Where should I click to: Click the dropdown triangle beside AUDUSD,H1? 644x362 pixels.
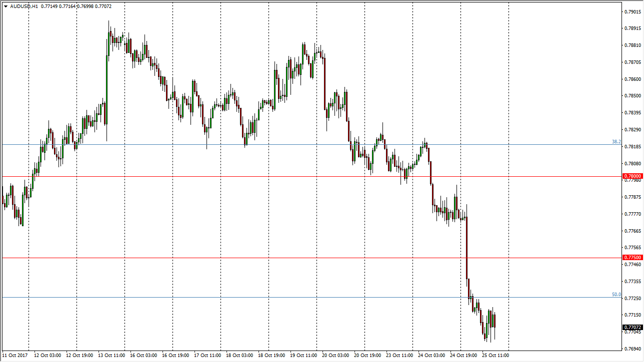[x=5, y=6]
